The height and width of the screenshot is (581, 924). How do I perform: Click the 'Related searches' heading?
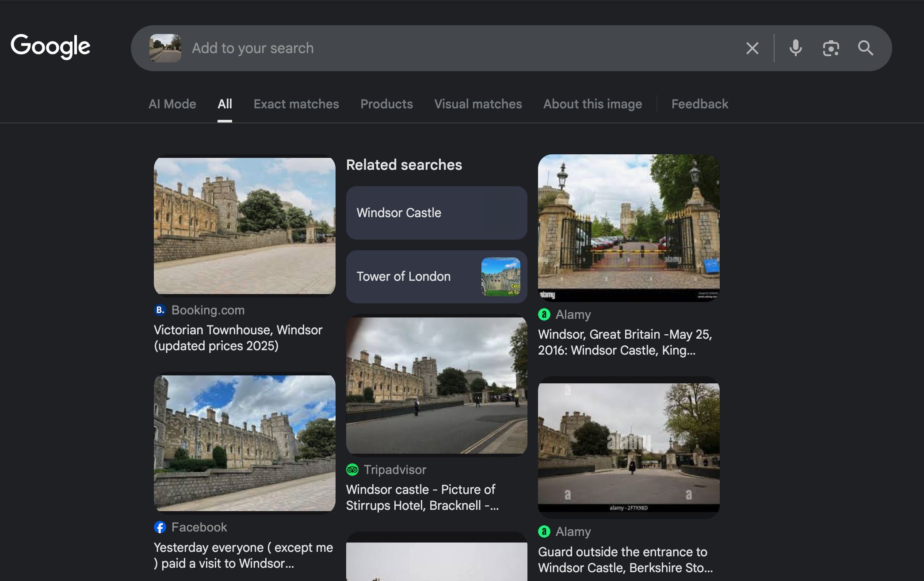[404, 165]
